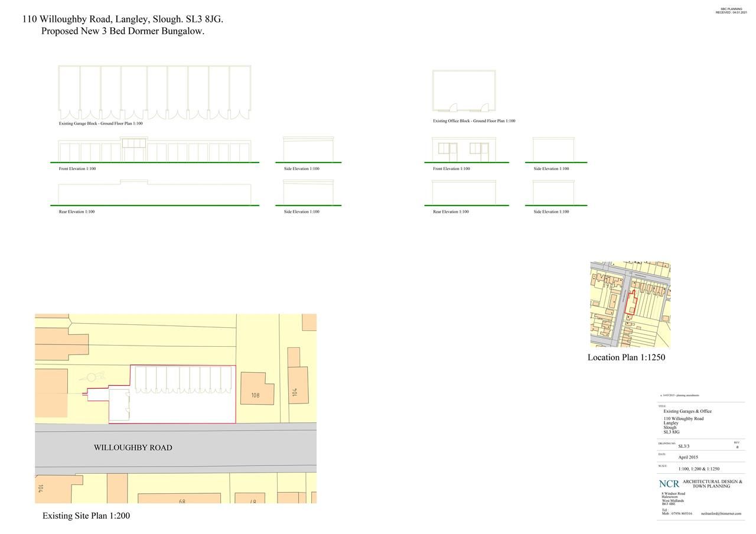Image resolution: width=756 pixels, height=534 pixels.
Task: Click the Existing Site Plan 1:200 label
Action: [86, 515]
